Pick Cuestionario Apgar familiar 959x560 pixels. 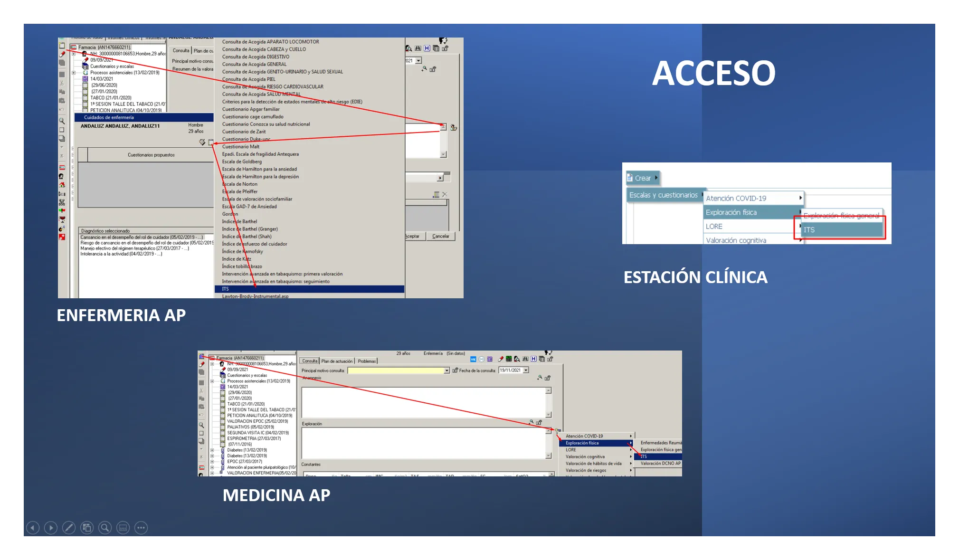[x=251, y=109]
